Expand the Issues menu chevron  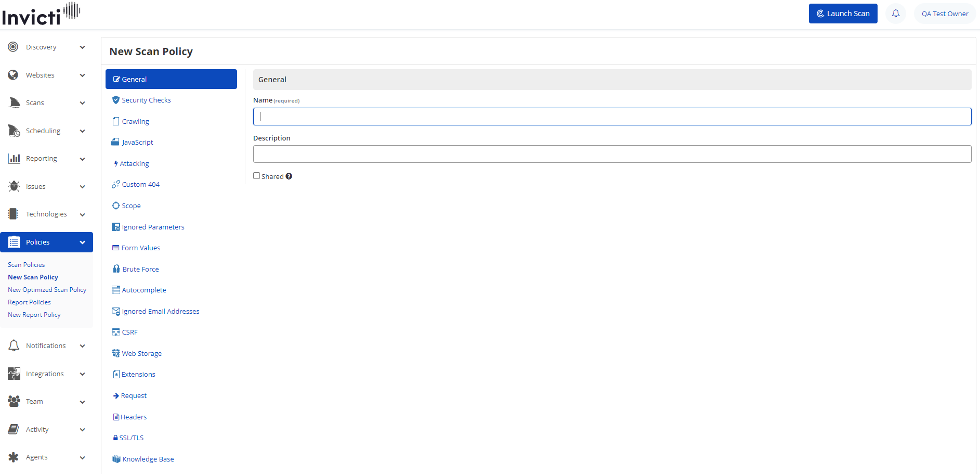pos(82,187)
